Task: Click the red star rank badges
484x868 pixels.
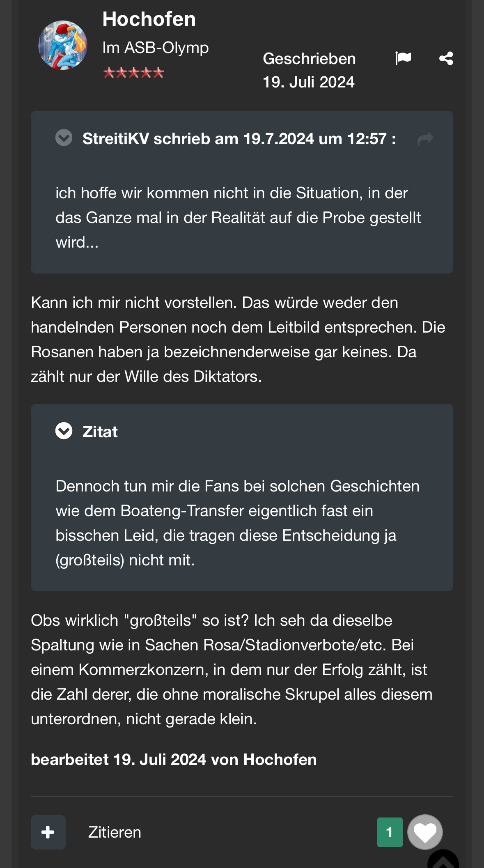Action: pos(133,73)
